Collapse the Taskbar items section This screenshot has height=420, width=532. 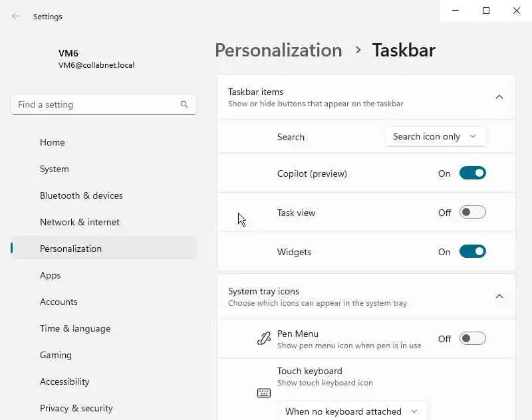499,97
